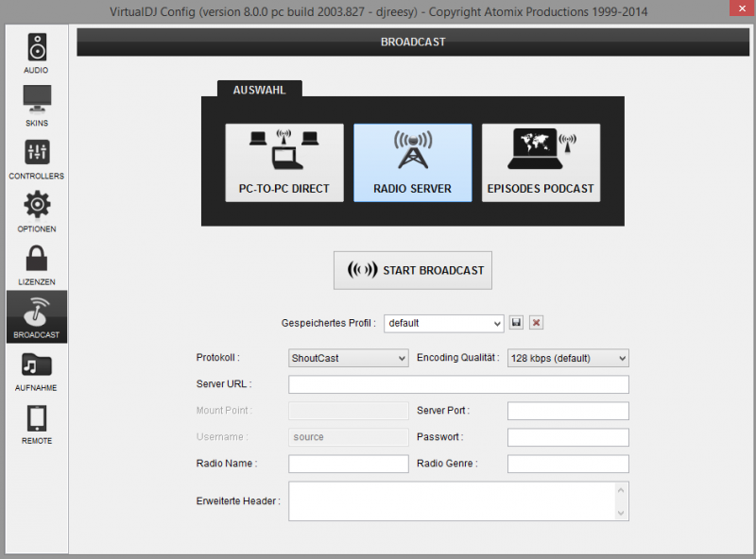Click into the Radio Name field

pyautogui.click(x=348, y=464)
